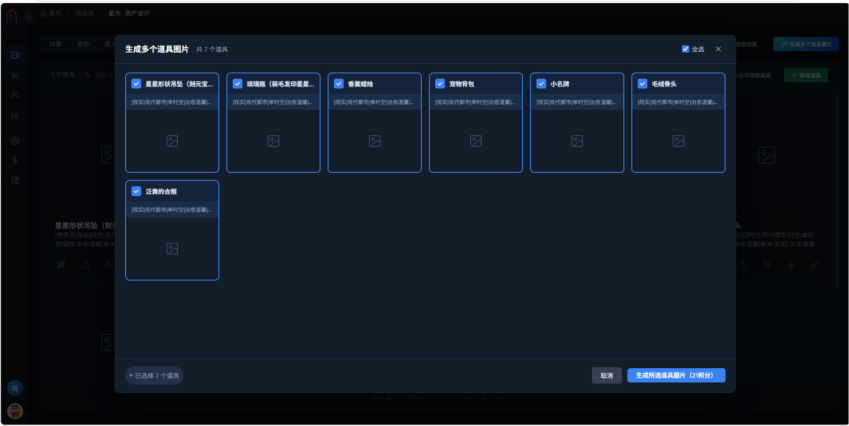Image resolution: width=849 pixels, height=426 pixels.
Task: Click the 星星形状吊坠 card title
Action: click(x=179, y=84)
